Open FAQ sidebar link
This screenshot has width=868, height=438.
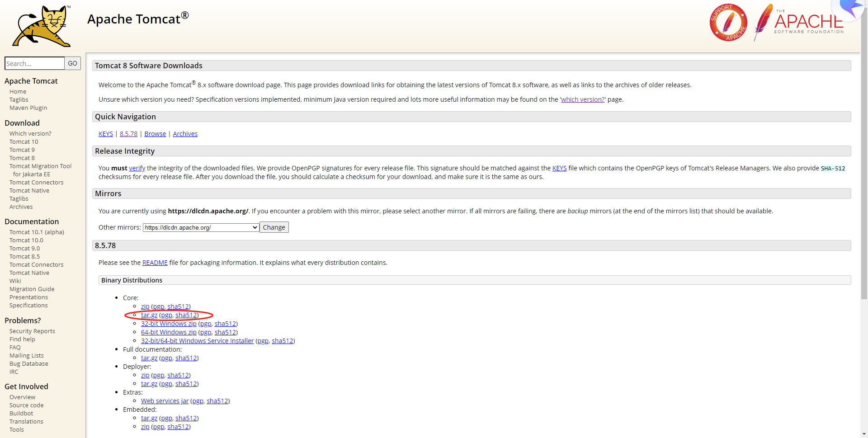coord(15,348)
